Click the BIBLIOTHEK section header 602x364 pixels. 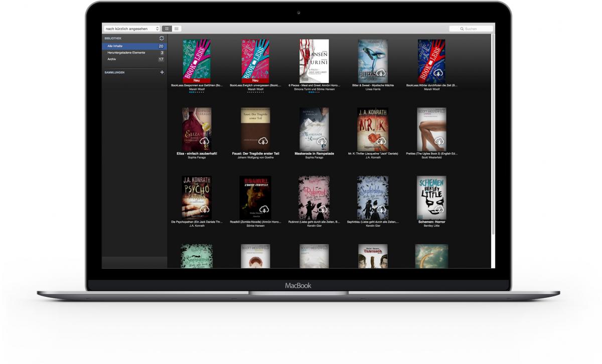(113, 38)
